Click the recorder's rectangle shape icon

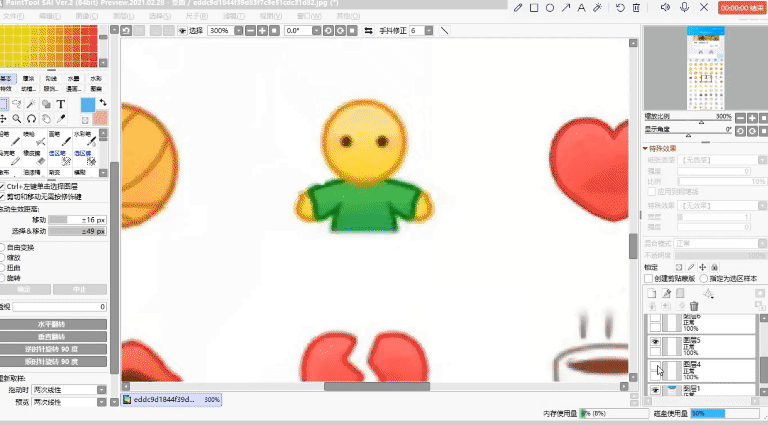point(534,7)
